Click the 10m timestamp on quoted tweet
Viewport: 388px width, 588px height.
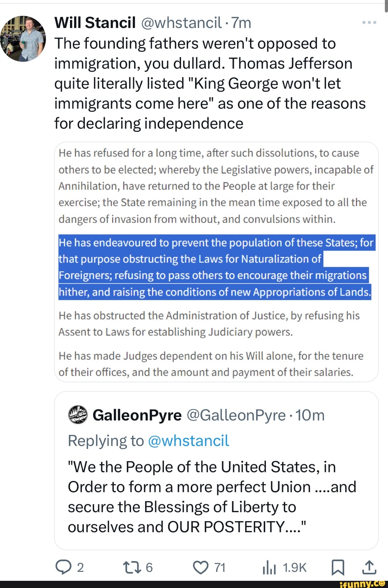tap(310, 415)
